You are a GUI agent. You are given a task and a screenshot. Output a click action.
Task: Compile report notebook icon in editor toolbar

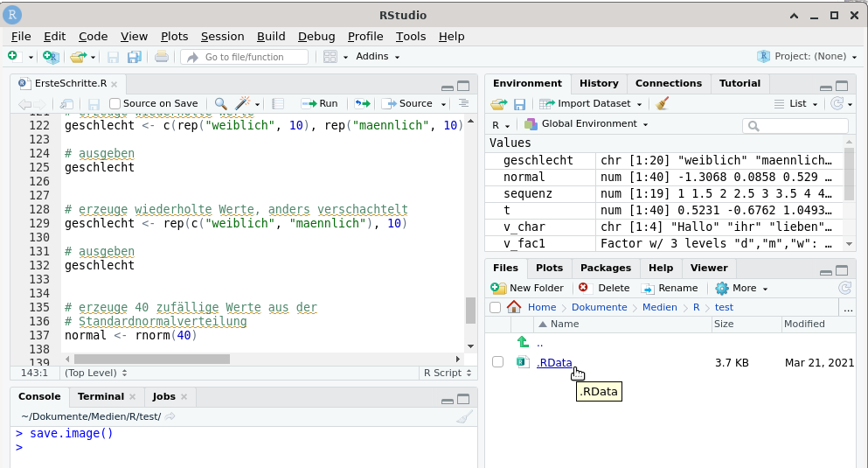click(x=278, y=103)
